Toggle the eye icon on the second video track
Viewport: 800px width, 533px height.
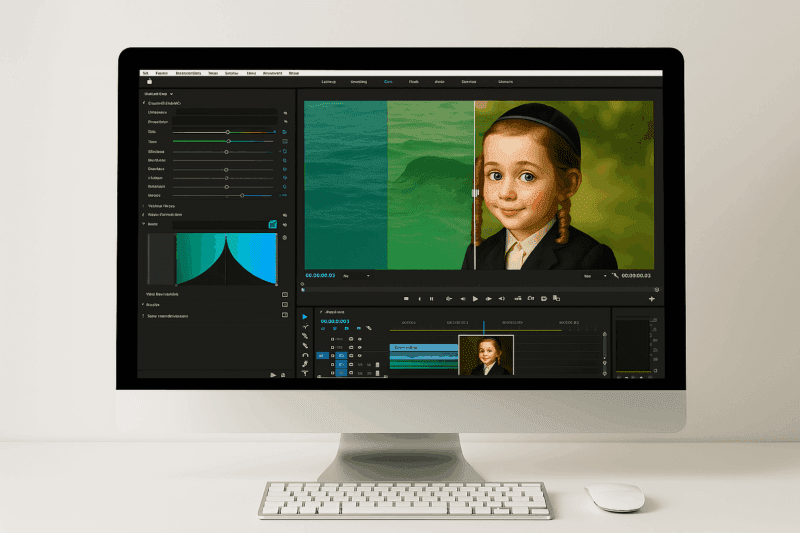(x=360, y=347)
